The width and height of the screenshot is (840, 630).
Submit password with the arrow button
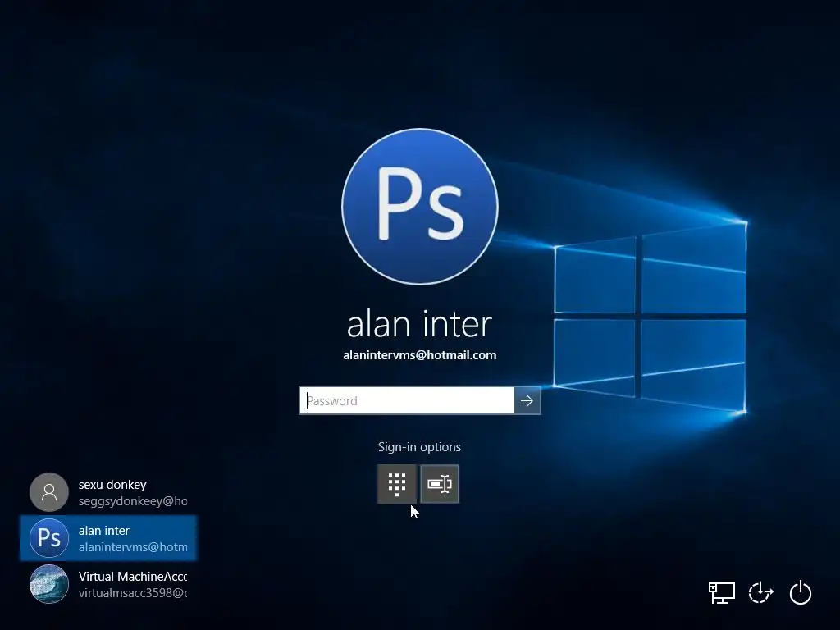coord(527,400)
